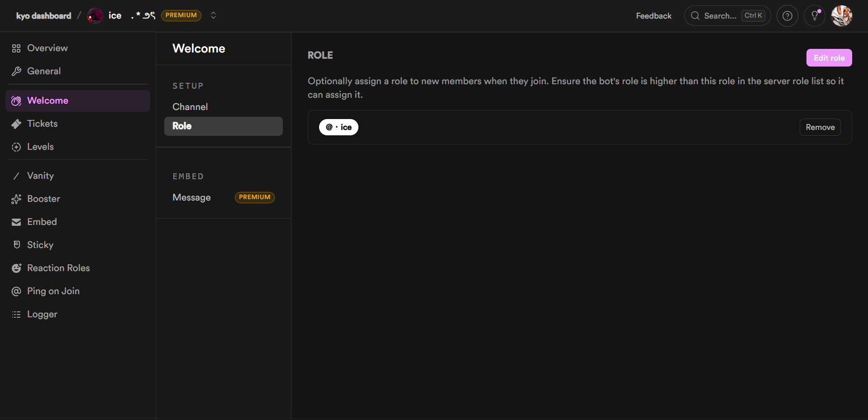Click the General wrench icon
Image resolution: width=868 pixels, height=420 pixels.
16,72
